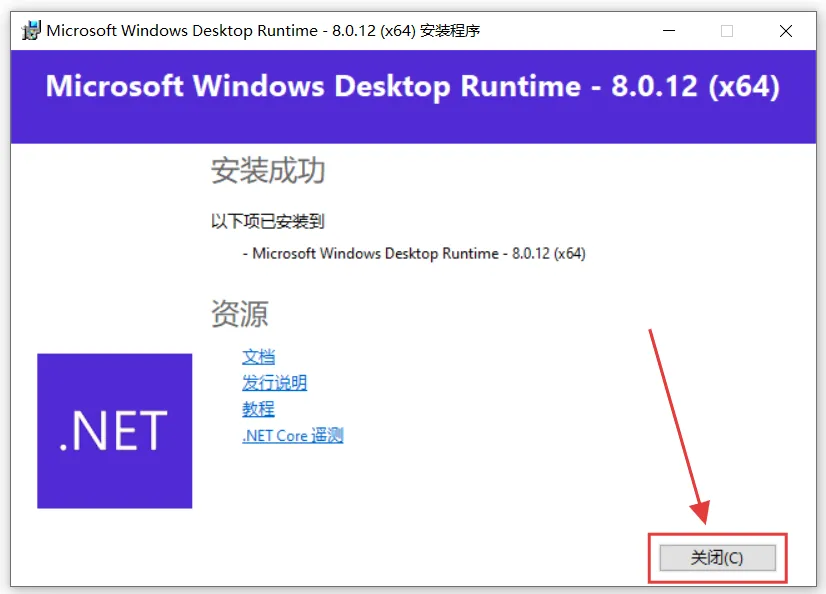Click the 关闭(C) button
Screen dimensions: 826x594
click(x=717, y=558)
